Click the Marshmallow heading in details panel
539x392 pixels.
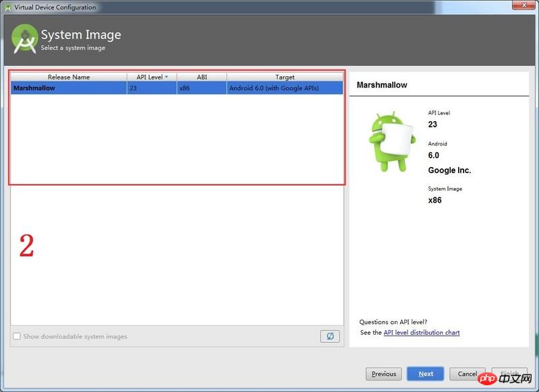(x=381, y=85)
